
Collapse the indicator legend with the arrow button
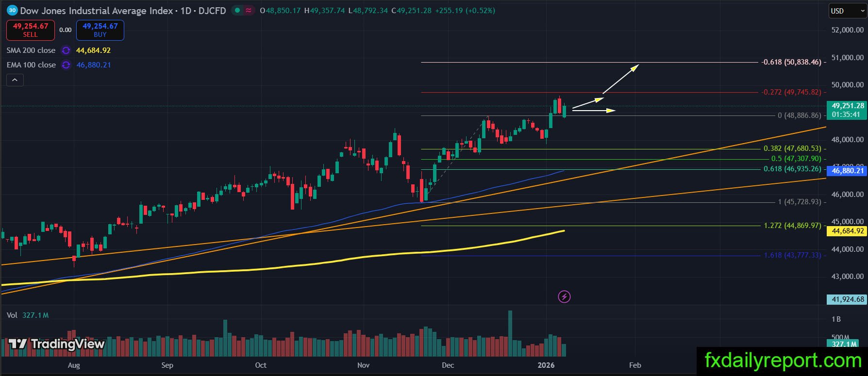click(x=14, y=80)
